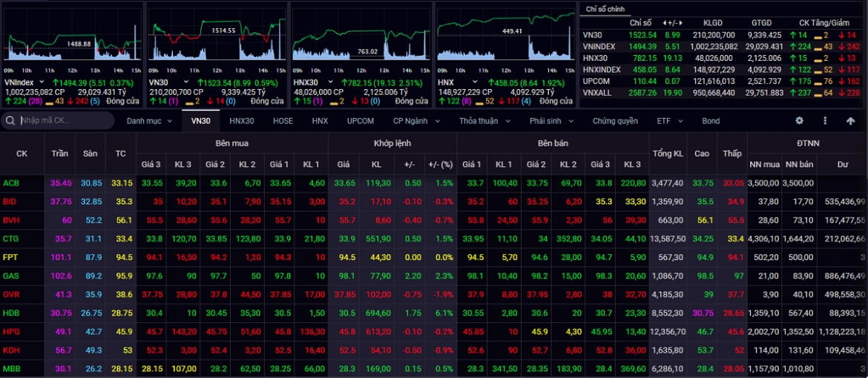
Task: Open the BVH stock symbol
Action: (x=10, y=220)
